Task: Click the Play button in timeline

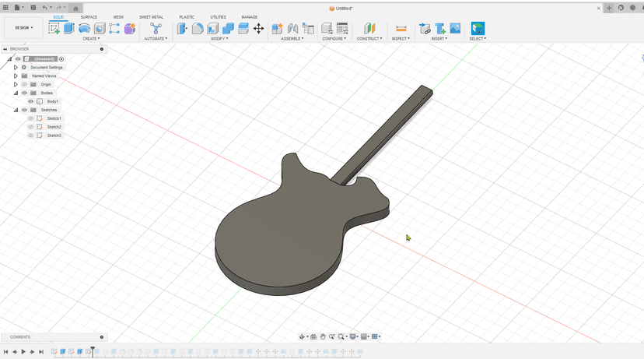Action: pos(23,352)
